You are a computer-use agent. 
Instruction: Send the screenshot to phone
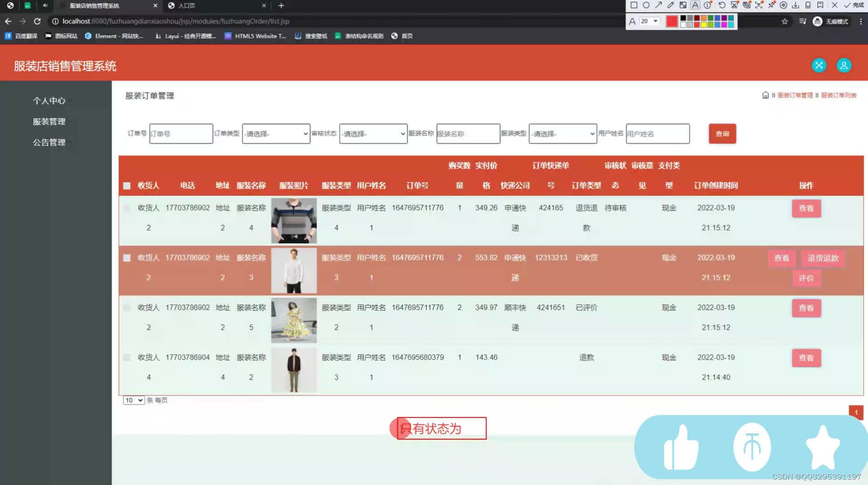coord(808,5)
